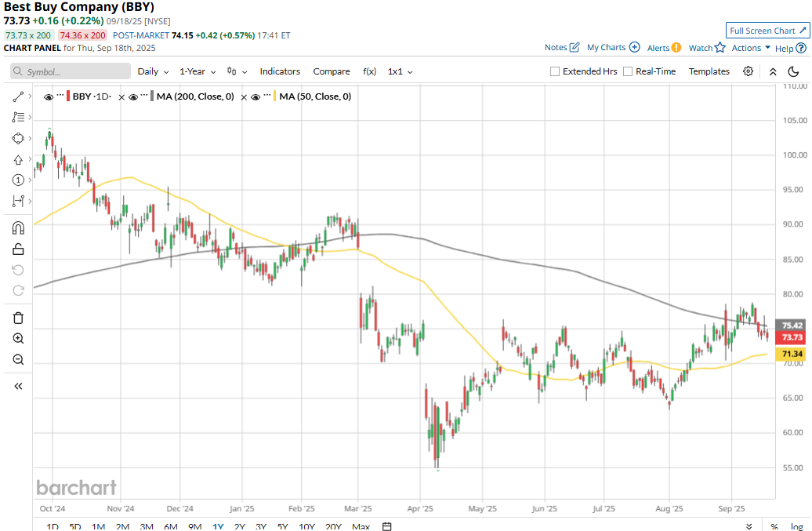Viewport: 812px width, 531px height.
Task: Open the candlestick chart type dropdown
Action: tap(237, 71)
